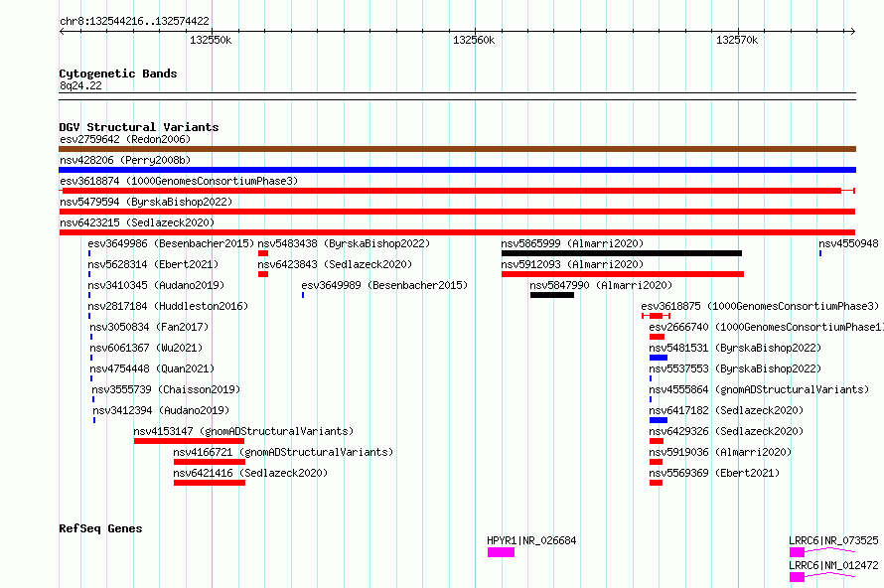Click nsv5481531 (ByrskaBishop2022) label
Image resolution: width=884 pixels, height=588 pixels.
click(735, 348)
